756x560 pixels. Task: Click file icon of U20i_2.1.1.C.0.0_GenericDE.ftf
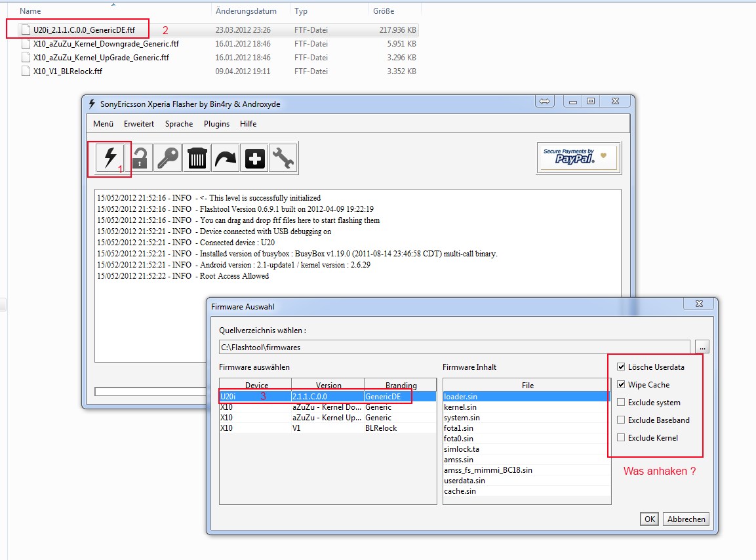pyautogui.click(x=26, y=30)
